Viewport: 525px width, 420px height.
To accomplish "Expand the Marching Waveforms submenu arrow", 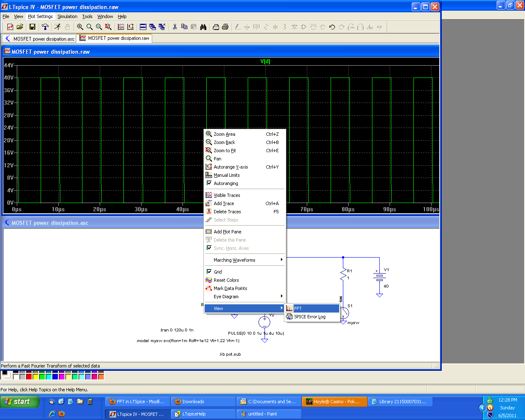I will (281, 260).
